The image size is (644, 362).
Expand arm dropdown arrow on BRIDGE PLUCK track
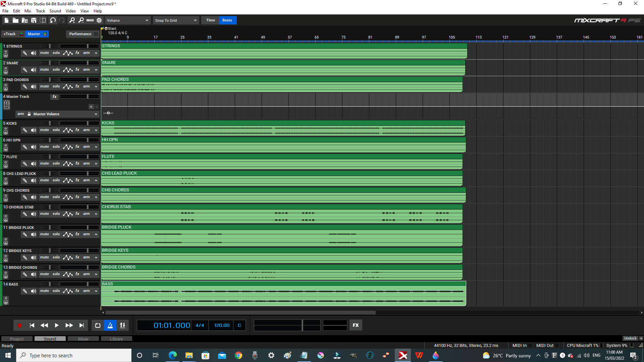coord(96,235)
